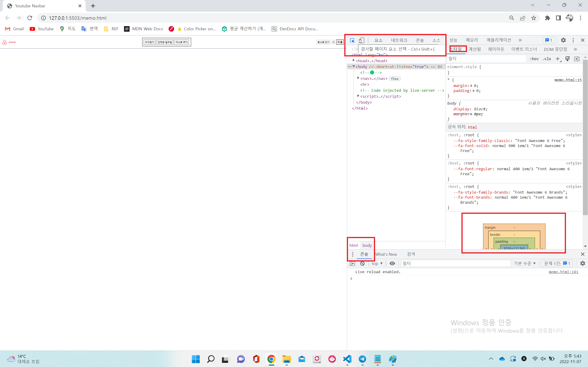This screenshot has height=367, width=588.
Task: Open DevTools settings gear icon
Action: (563, 40)
